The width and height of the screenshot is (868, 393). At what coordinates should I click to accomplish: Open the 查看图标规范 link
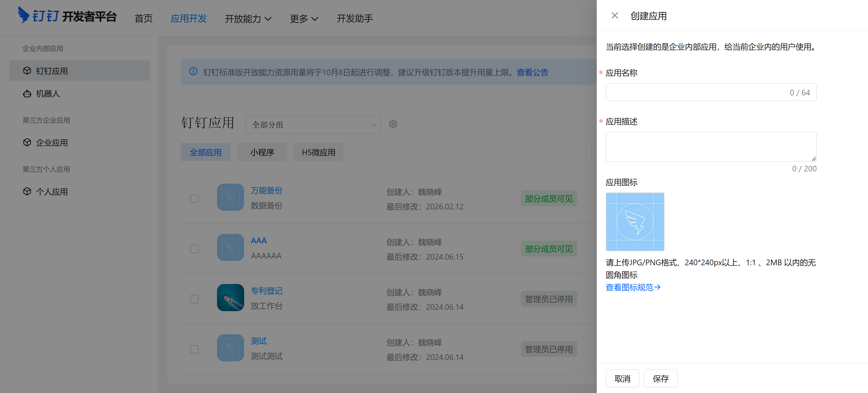(633, 287)
